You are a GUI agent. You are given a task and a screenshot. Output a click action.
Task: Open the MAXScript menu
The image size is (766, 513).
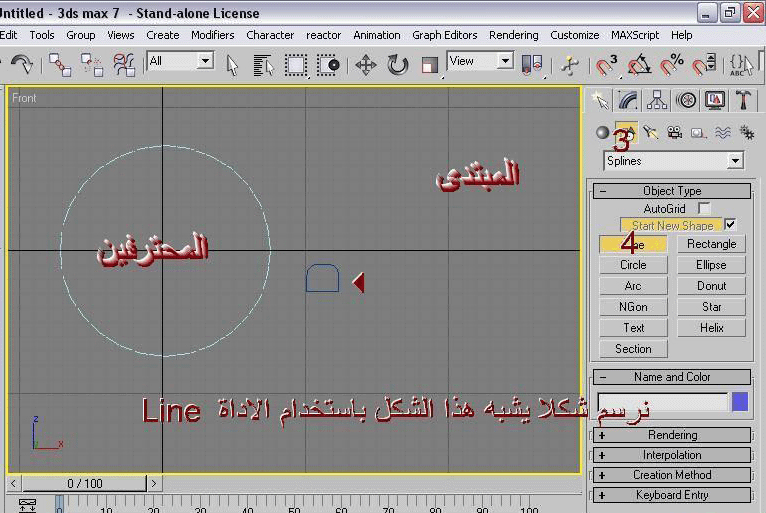point(635,35)
